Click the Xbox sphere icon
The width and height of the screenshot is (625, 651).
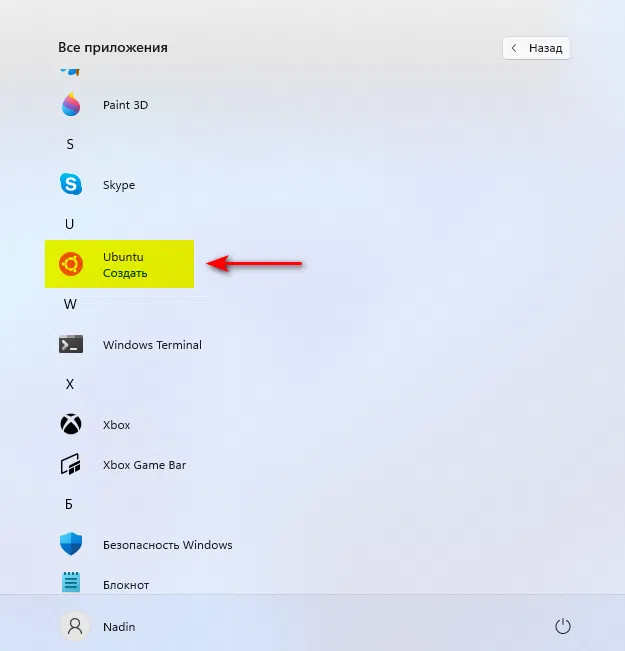coord(71,424)
